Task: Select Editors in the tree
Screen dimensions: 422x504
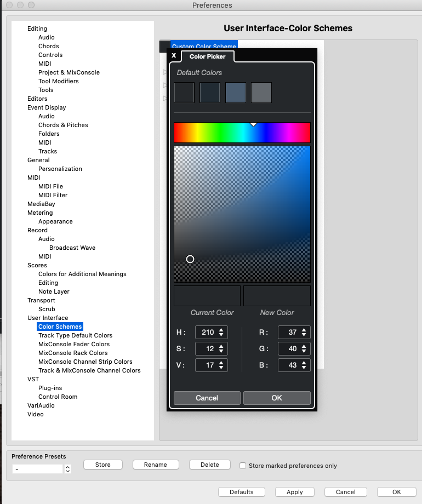Action: [x=37, y=99]
